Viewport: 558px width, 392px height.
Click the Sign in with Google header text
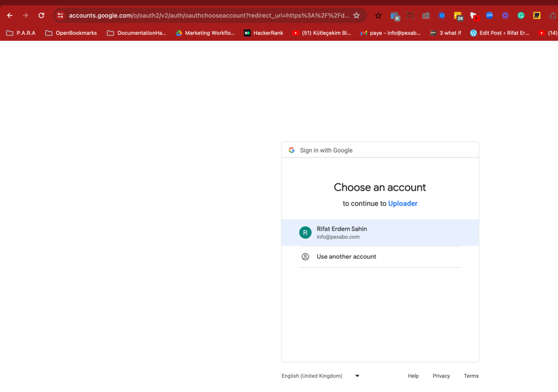click(326, 150)
